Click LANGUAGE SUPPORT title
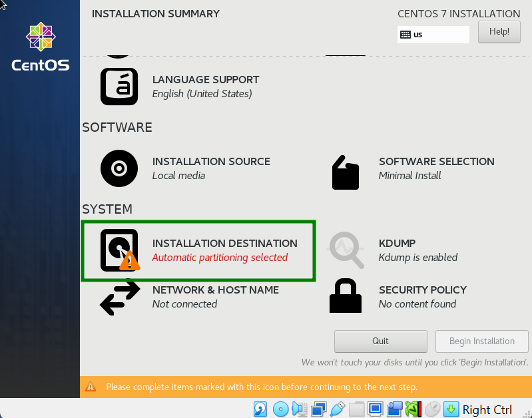Screen dimensions: 532x418 coord(206,80)
